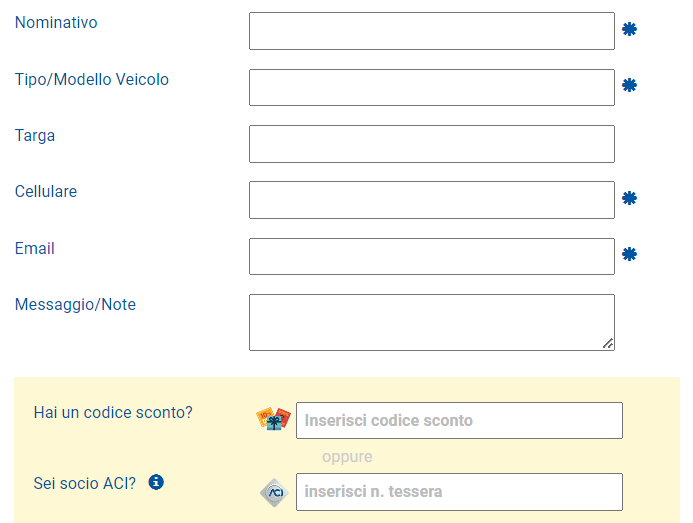Click inside the Messaggio/Note textarea
Image resolution: width=693 pixels, height=523 pixels.
pos(431,322)
